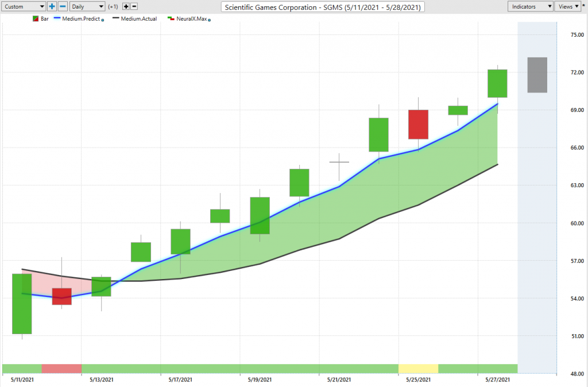Click the small dot after Medium.Predict
This screenshot has height=387, width=588.
pos(103,20)
